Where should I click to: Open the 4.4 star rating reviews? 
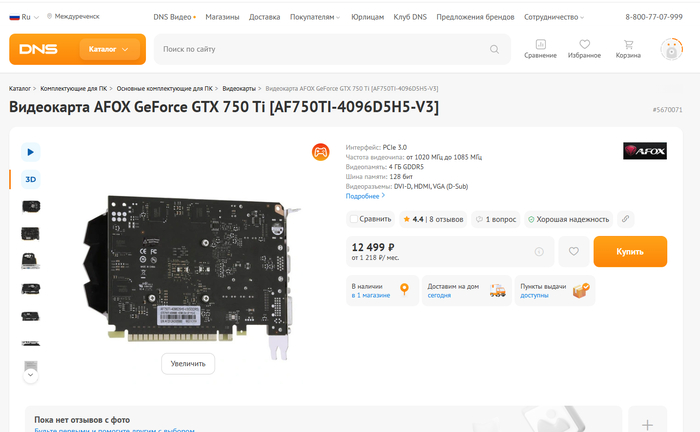click(x=433, y=219)
